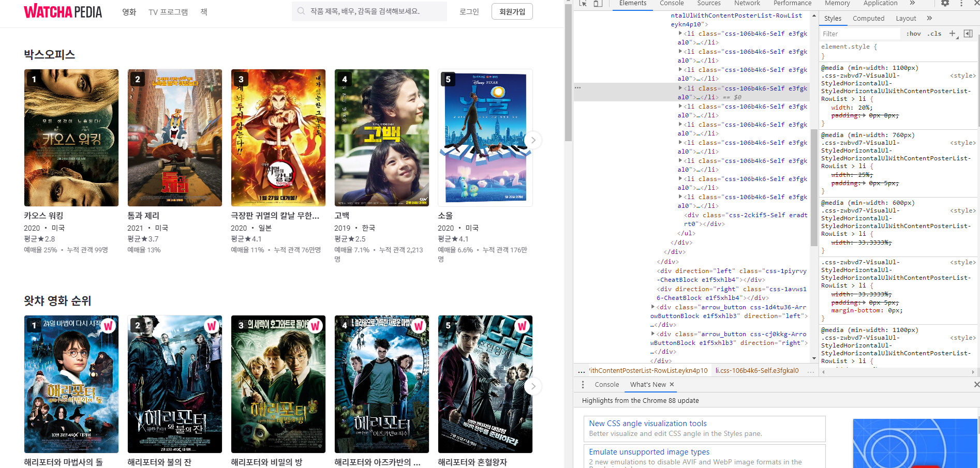Open the Performance panel tab

pos(792,3)
